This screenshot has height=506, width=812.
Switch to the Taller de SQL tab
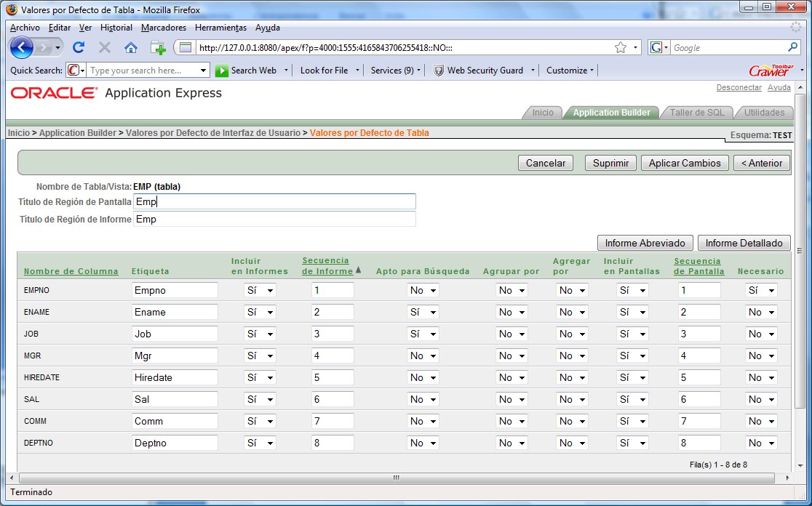coord(696,112)
